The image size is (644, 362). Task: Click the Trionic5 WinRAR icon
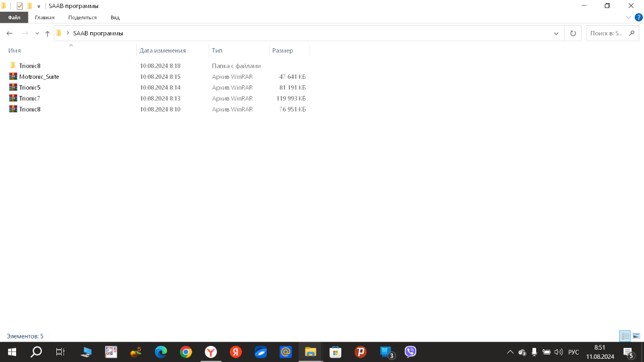(13, 87)
